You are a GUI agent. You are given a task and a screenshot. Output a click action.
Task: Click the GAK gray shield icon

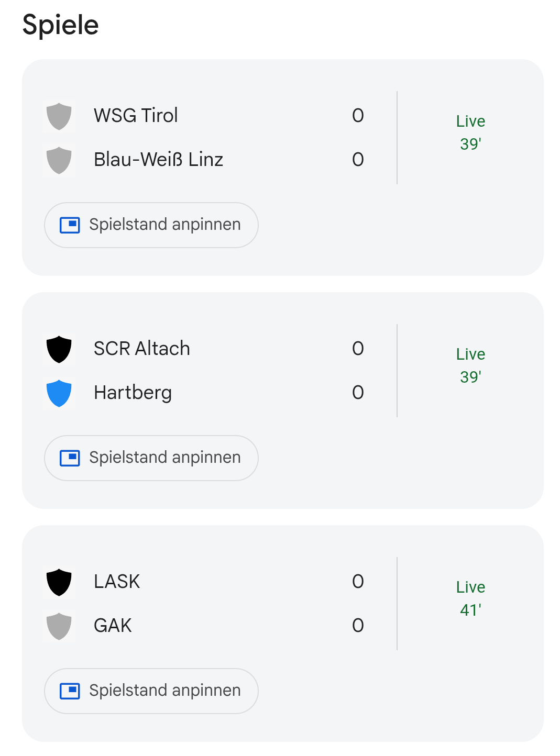click(59, 626)
